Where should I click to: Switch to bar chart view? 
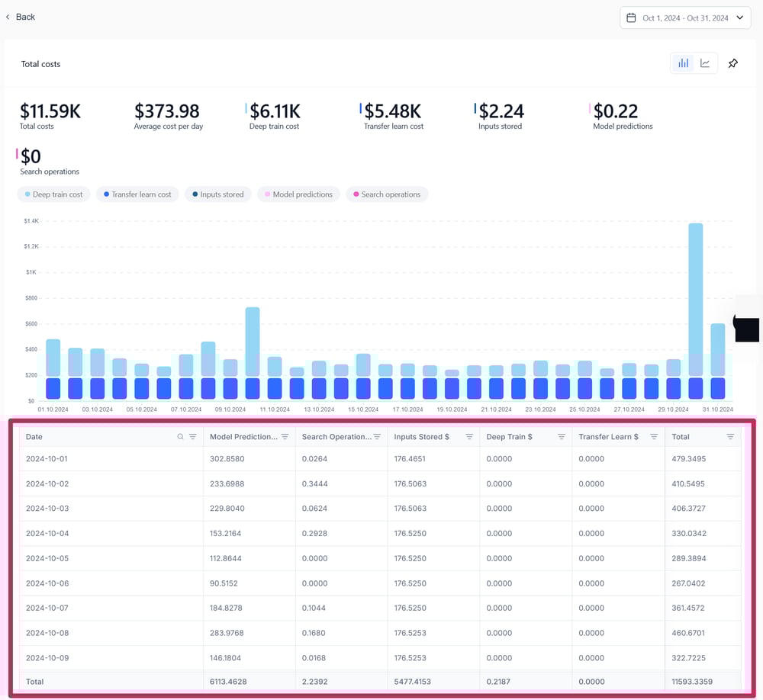(x=683, y=63)
